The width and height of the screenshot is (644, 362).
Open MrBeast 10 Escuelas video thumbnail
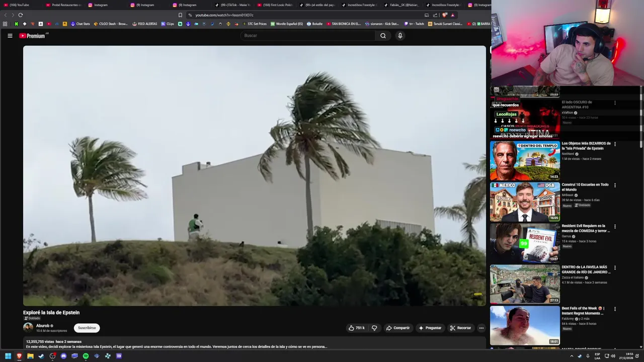point(525,202)
